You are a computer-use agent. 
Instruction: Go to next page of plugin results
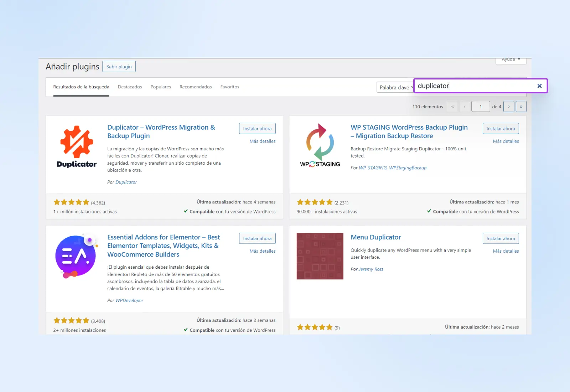[x=509, y=107]
